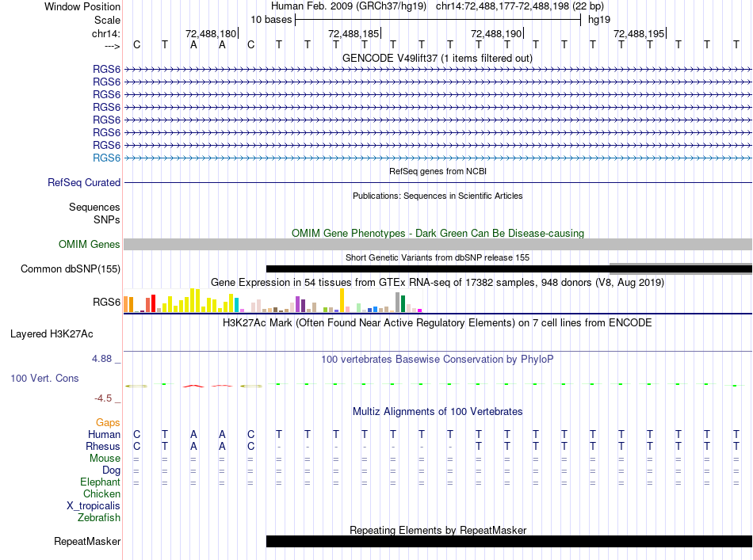Click the 'Common dbSNP(155)' track label

click(x=70, y=269)
